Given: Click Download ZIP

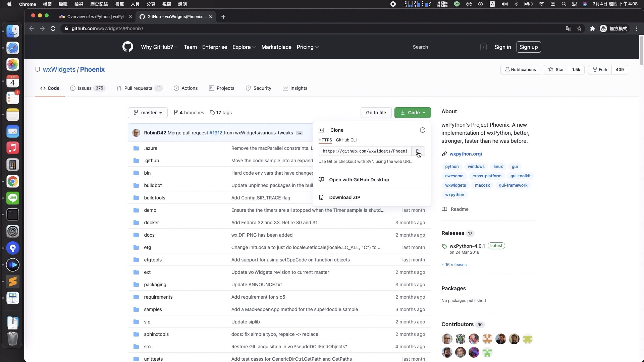Looking at the screenshot, I should click(344, 197).
